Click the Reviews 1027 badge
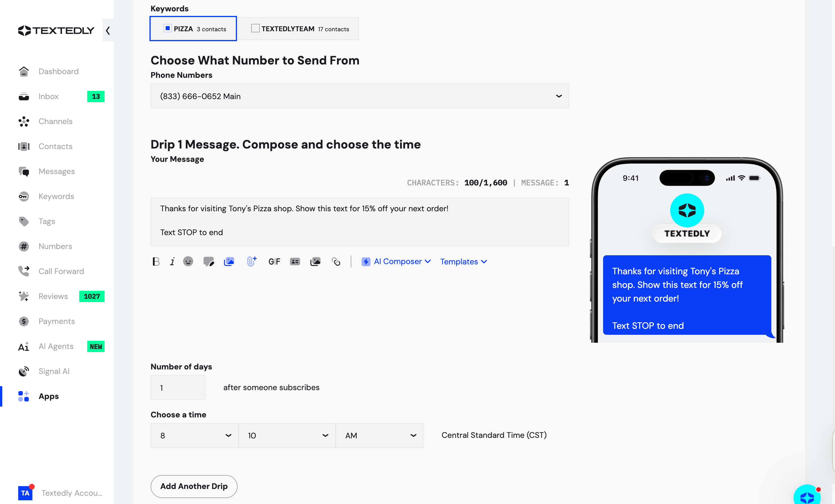The height and width of the screenshot is (504, 835). (92, 296)
